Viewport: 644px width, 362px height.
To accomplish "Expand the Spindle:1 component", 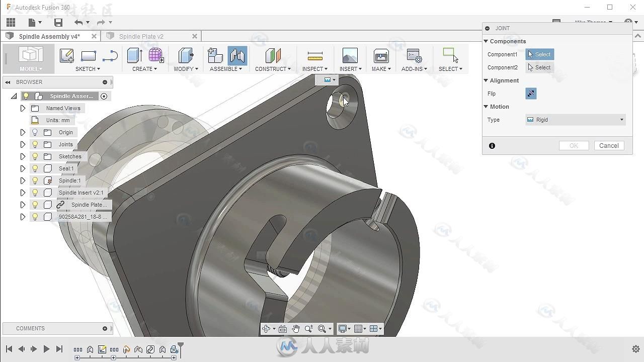I will click(x=23, y=180).
